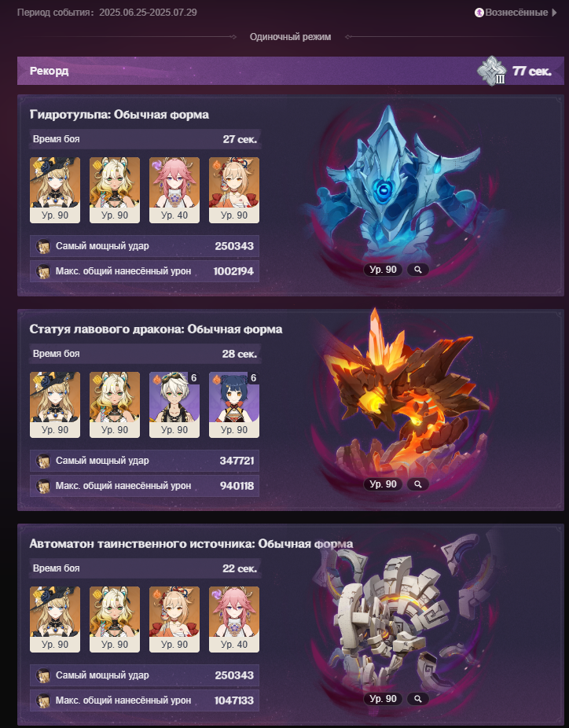Image resolution: width=569 pixels, height=728 pixels.
Task: Open magnifier details for the Automaton boss
Action: click(x=417, y=699)
